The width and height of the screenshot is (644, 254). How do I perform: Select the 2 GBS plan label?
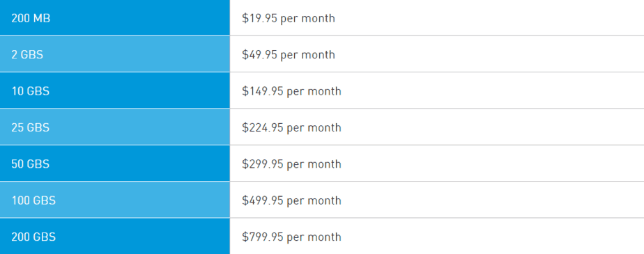click(27, 54)
